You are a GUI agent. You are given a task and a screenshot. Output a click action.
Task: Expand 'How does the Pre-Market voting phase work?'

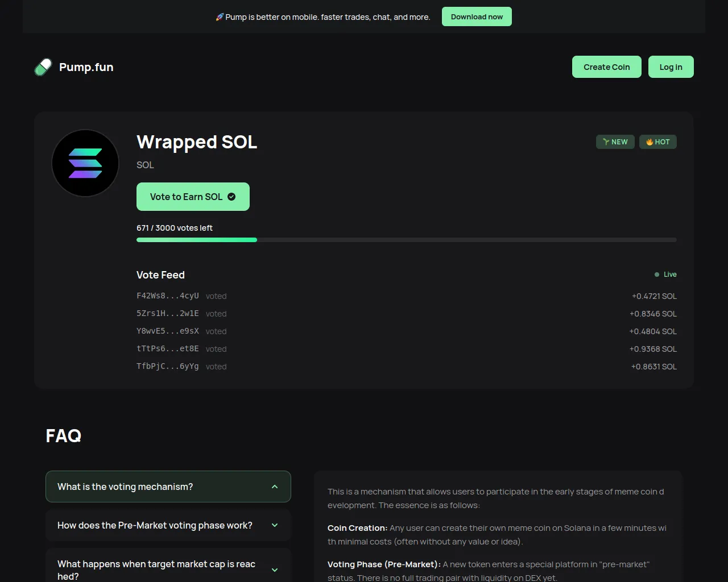168,525
